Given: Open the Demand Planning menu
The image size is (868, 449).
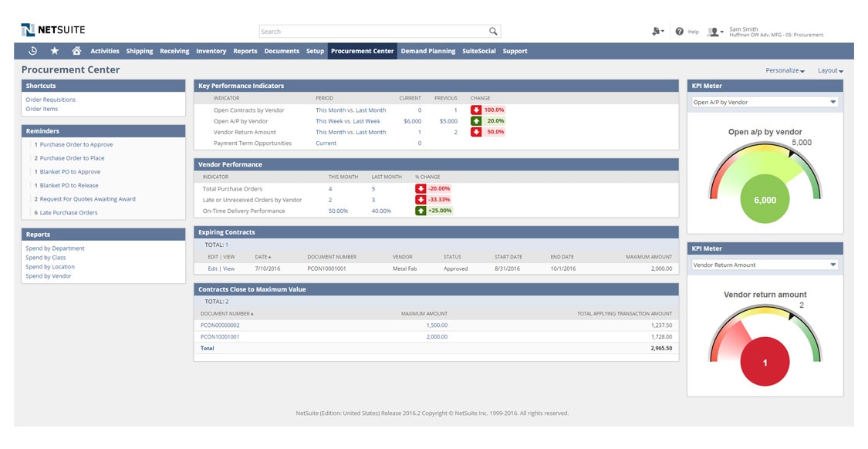Looking at the screenshot, I should pyautogui.click(x=428, y=51).
